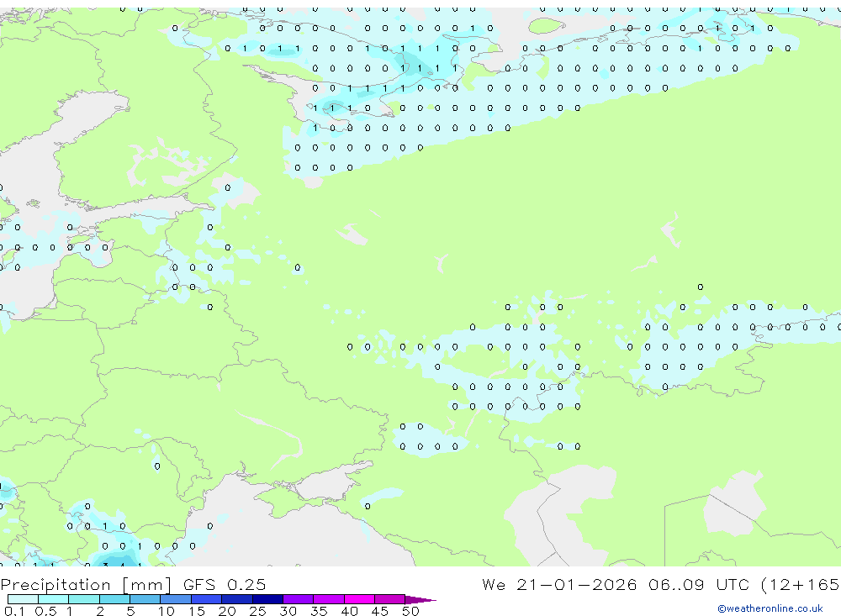Click the Precipitation [mm] GFS 0.25 title
Image resolution: width=841 pixels, height=616 pixels.
[133, 584]
